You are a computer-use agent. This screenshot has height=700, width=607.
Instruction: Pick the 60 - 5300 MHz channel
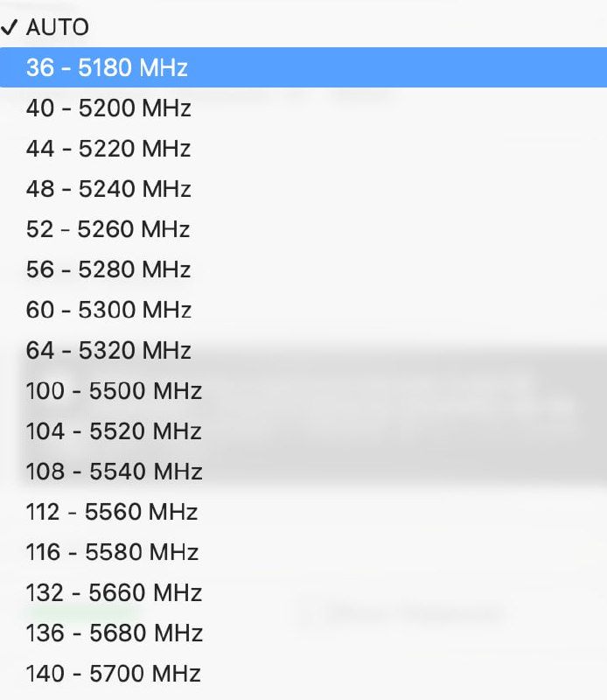click(108, 310)
